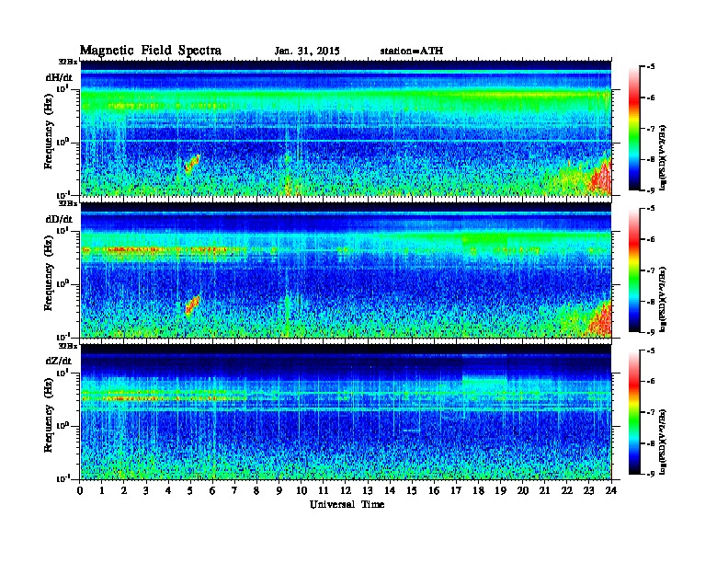Click the 32Hz label atop dZ/dt panel

coord(68,346)
